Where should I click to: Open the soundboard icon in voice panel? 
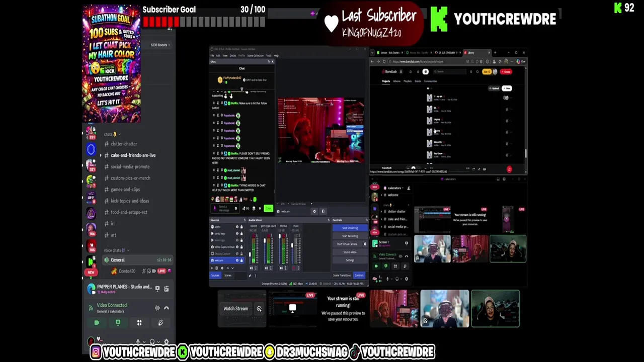[160, 323]
